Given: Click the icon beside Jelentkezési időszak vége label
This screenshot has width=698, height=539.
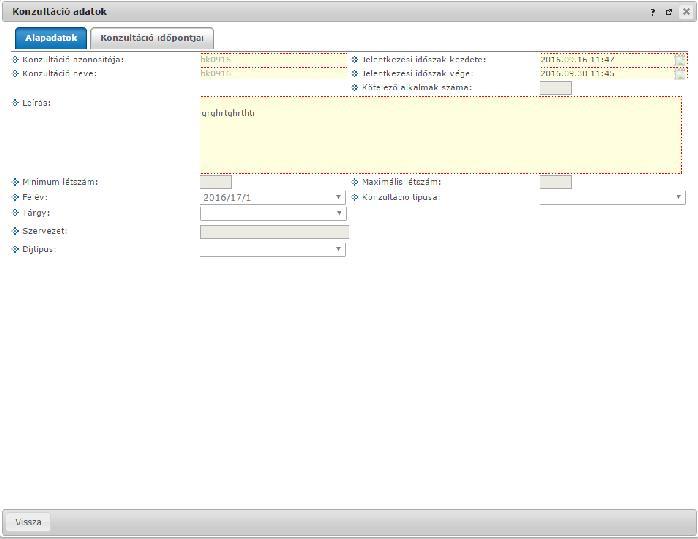Looking at the screenshot, I should point(355,73).
